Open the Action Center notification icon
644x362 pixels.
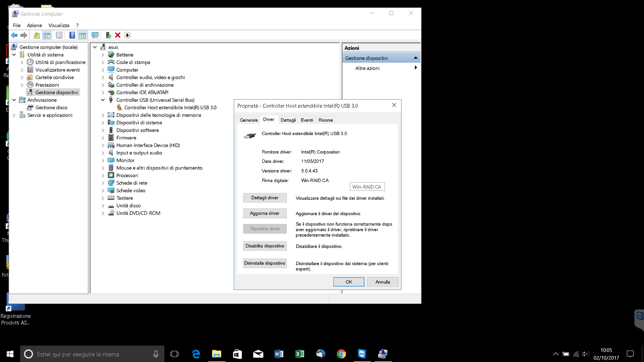630,354
